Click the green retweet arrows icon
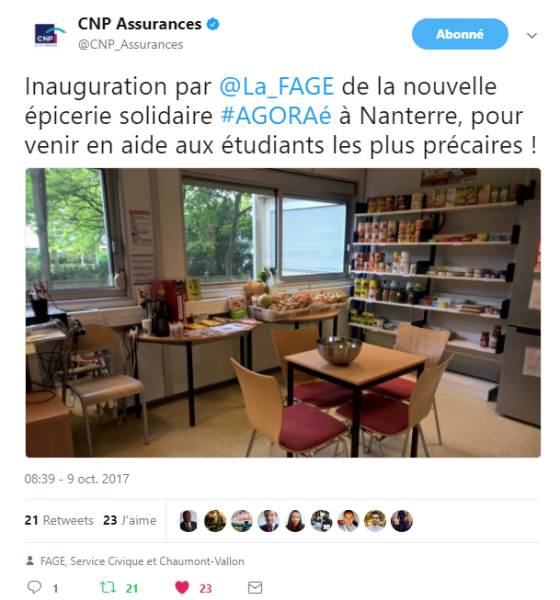Viewport: 560px width, 600px height. click(x=108, y=587)
